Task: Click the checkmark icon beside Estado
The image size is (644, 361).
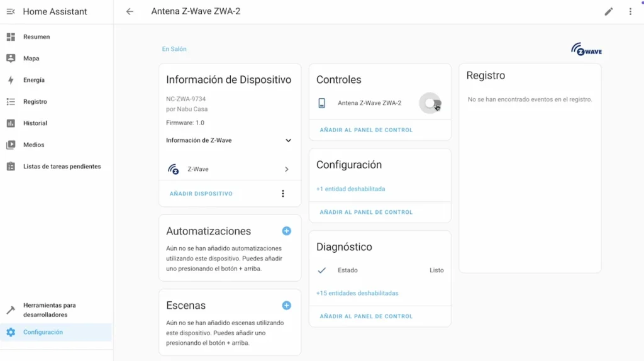Action: [x=322, y=270]
